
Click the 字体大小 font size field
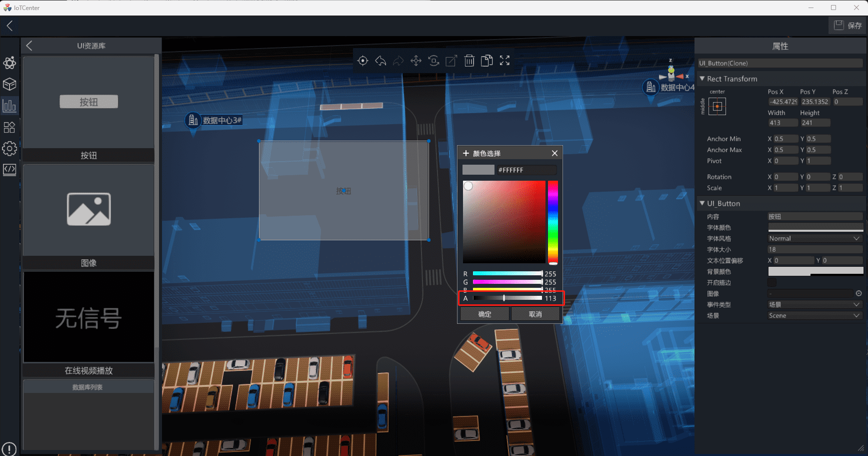(815, 250)
